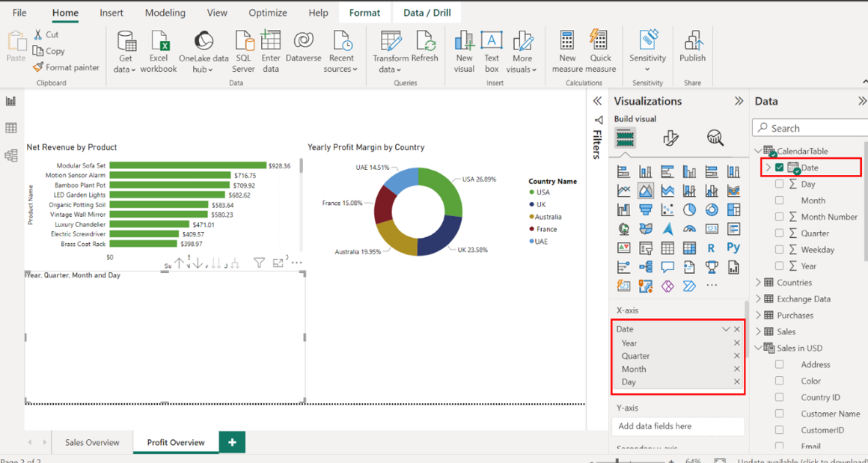Open the Modeling ribbon tab

165,13
